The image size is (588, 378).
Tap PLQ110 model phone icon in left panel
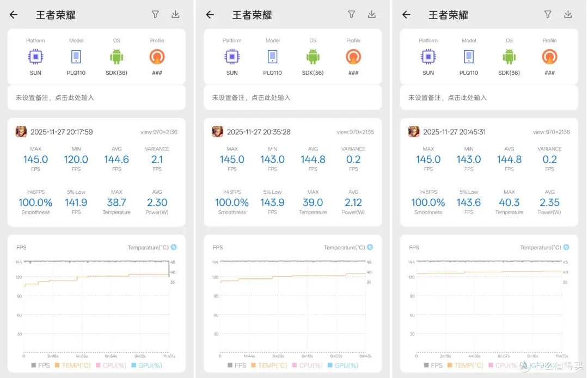point(76,57)
